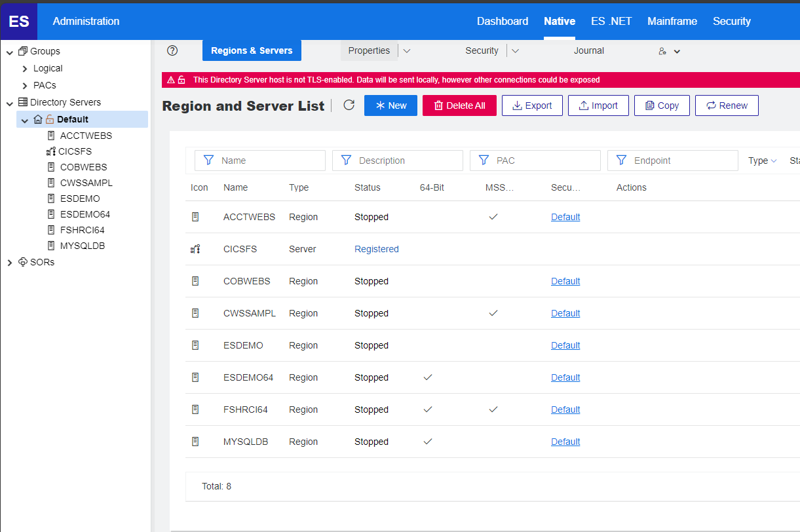Open the help question mark icon
Image resolution: width=800 pixels, height=532 pixels.
[172, 50]
